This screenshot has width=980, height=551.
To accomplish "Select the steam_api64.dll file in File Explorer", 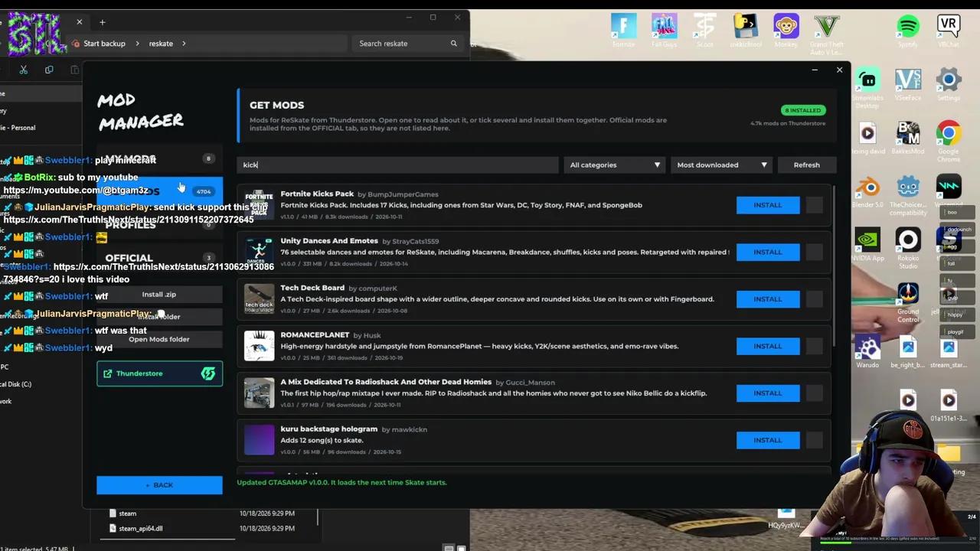I will (140, 528).
